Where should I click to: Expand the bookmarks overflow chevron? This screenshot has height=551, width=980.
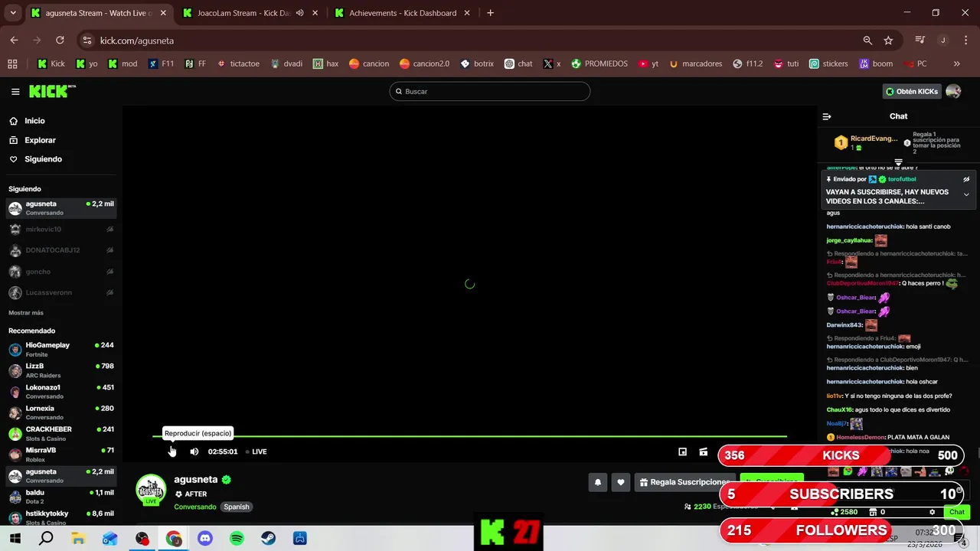coord(956,64)
